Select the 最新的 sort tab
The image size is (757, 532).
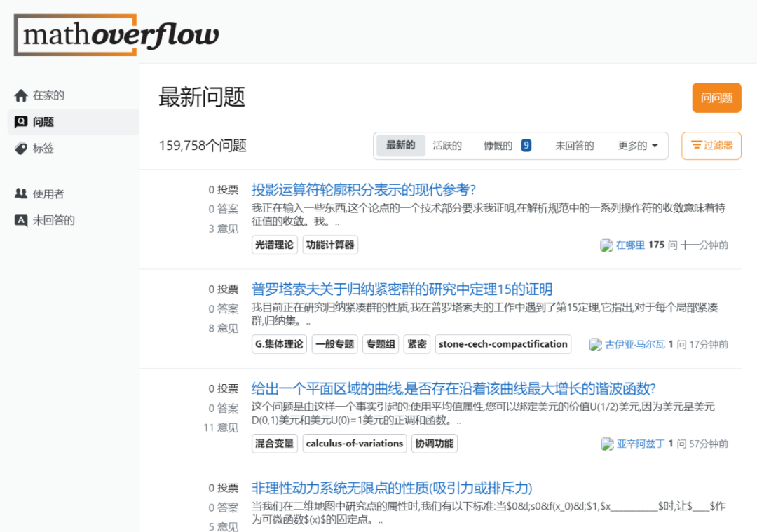(400, 145)
